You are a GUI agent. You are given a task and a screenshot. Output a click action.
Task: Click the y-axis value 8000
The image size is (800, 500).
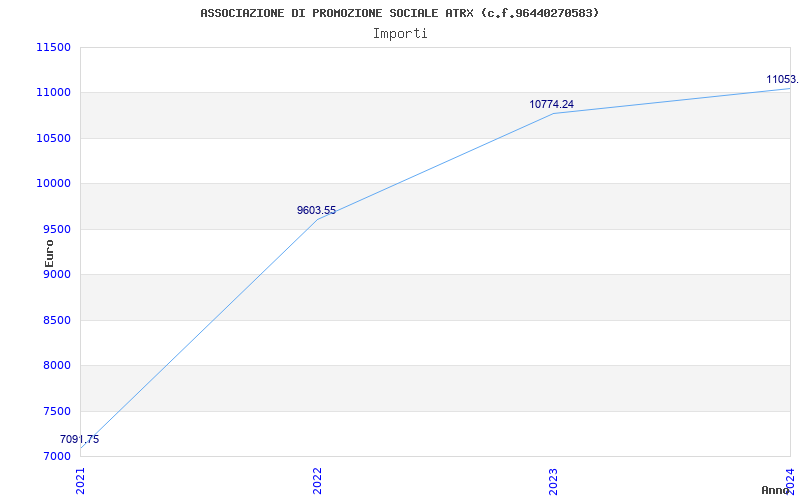(x=57, y=365)
